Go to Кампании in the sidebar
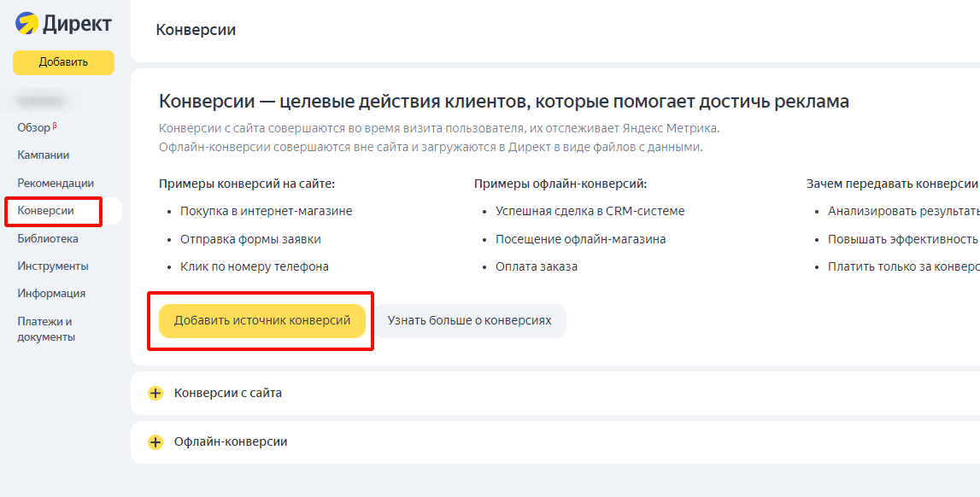 pyautogui.click(x=44, y=155)
